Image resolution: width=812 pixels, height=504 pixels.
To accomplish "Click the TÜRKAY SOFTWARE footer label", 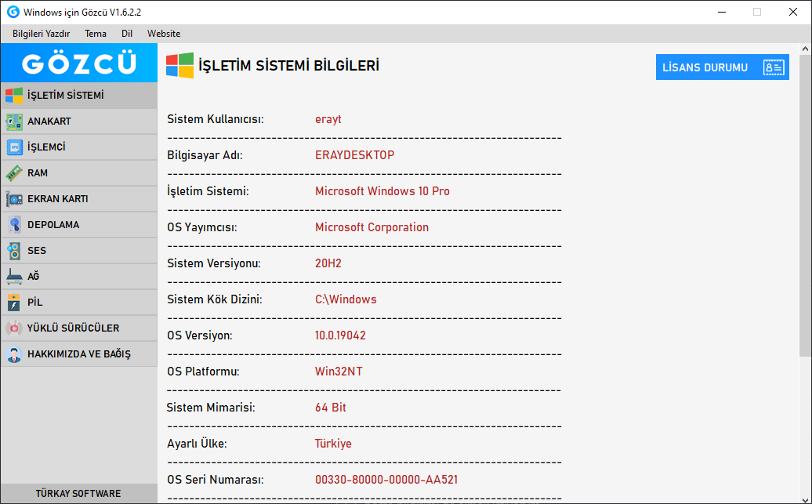I will click(x=78, y=494).
